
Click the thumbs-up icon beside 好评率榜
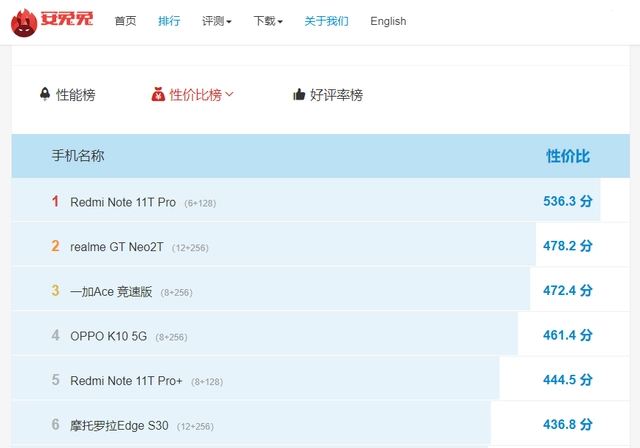[x=299, y=95]
